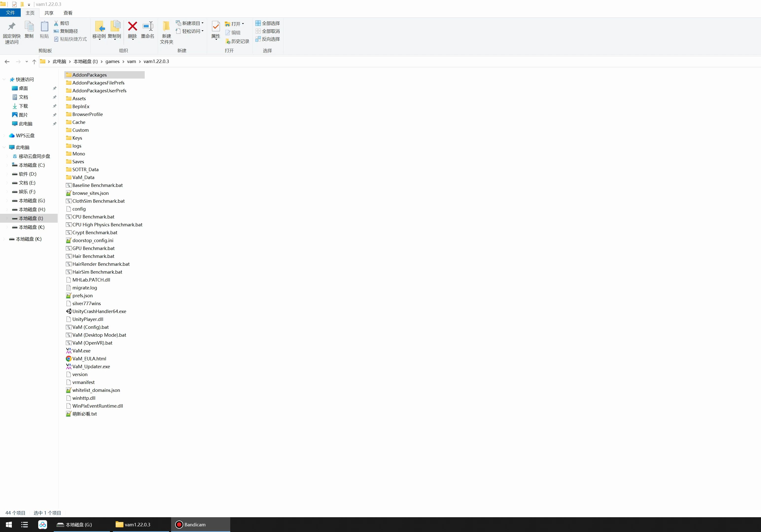Click Invert selection (反向选择)
Image resolution: width=761 pixels, height=532 pixels.
pos(267,39)
